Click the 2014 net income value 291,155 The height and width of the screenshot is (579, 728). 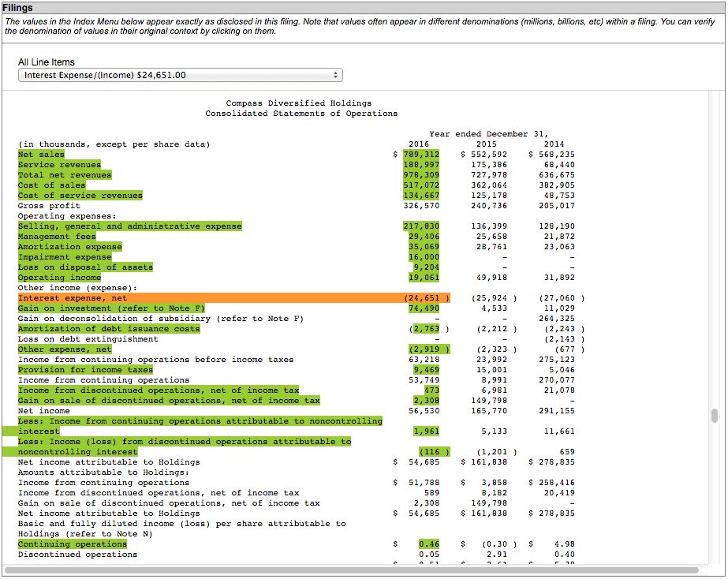557,411
